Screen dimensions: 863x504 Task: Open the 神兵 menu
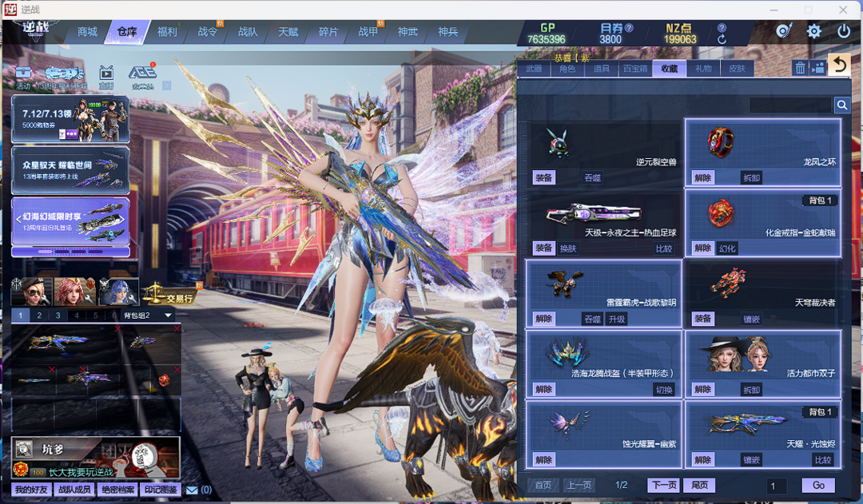[448, 32]
